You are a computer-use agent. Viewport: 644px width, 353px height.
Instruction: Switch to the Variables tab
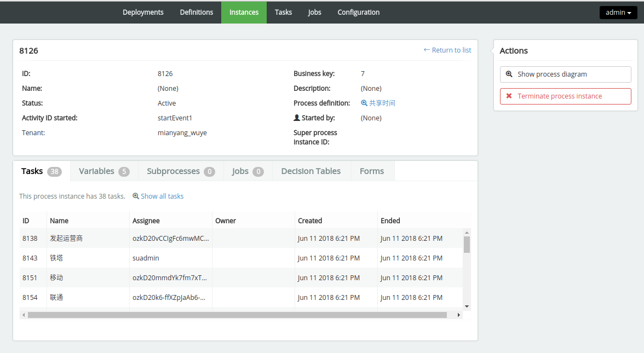104,171
